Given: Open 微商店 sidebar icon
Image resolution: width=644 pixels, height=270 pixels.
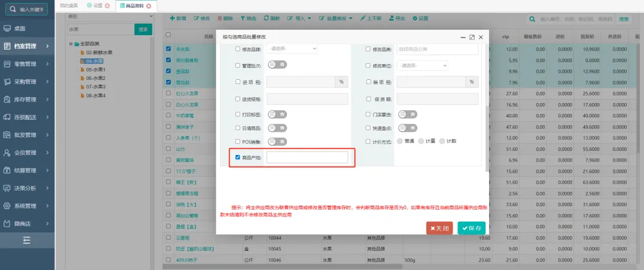Looking at the screenshot, I should click(x=7, y=224).
